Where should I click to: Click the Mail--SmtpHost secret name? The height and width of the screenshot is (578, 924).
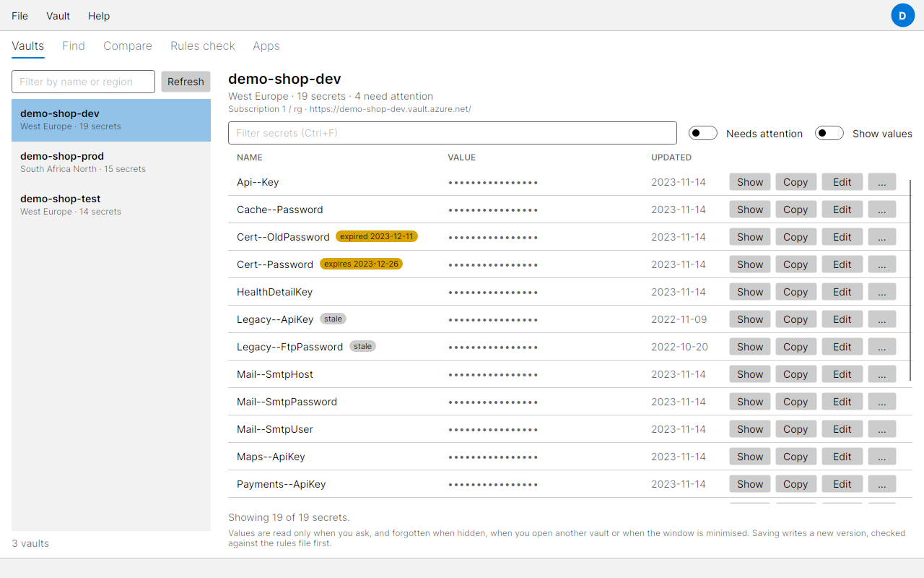(x=275, y=374)
